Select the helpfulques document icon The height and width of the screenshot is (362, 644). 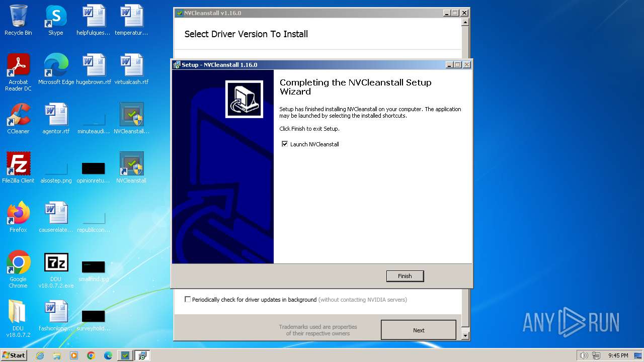pyautogui.click(x=94, y=20)
